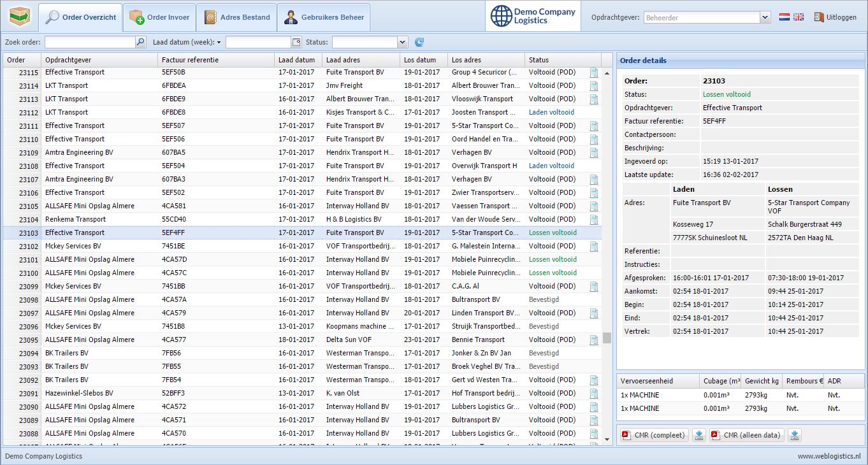Select order row 23108 Effective Transport

[x=302, y=166]
